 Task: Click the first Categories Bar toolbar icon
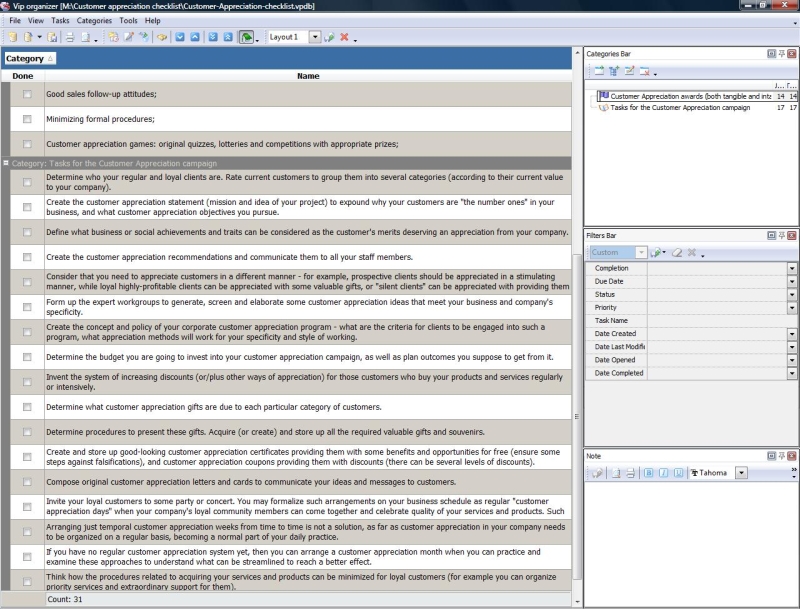[598, 71]
